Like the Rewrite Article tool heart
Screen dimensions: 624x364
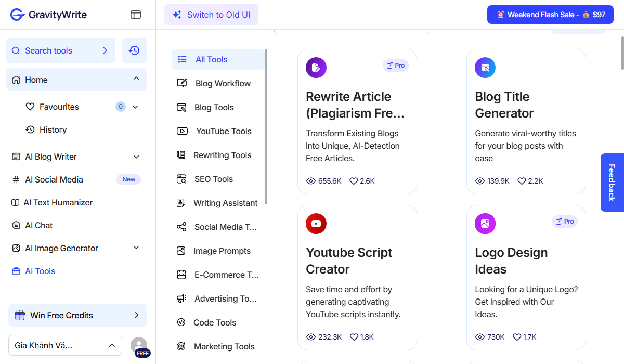(354, 181)
